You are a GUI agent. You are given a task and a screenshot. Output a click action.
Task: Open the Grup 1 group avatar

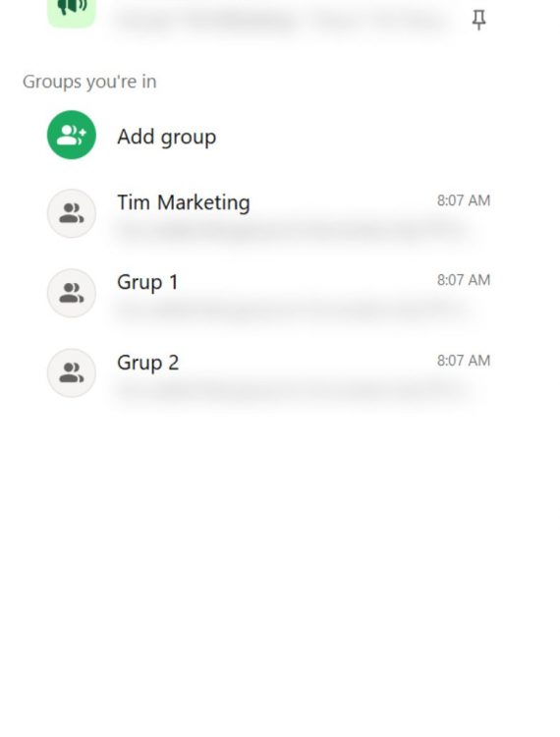72,293
